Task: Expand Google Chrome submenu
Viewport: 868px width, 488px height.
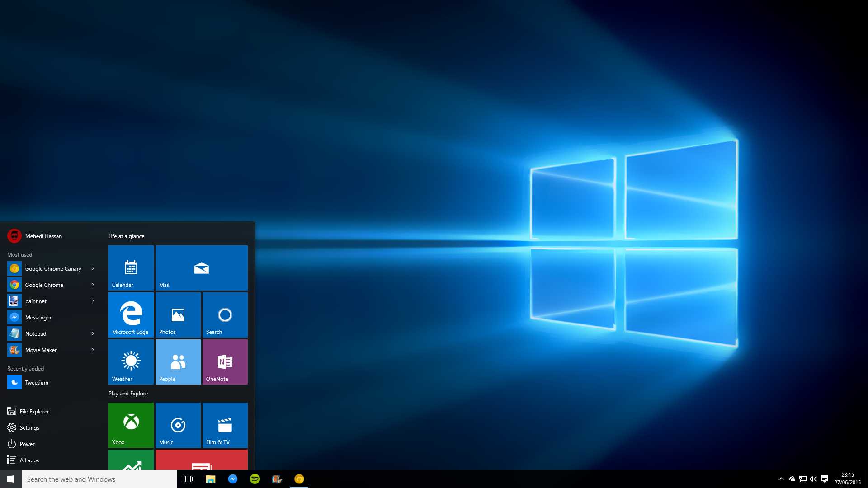Action: [92, 284]
